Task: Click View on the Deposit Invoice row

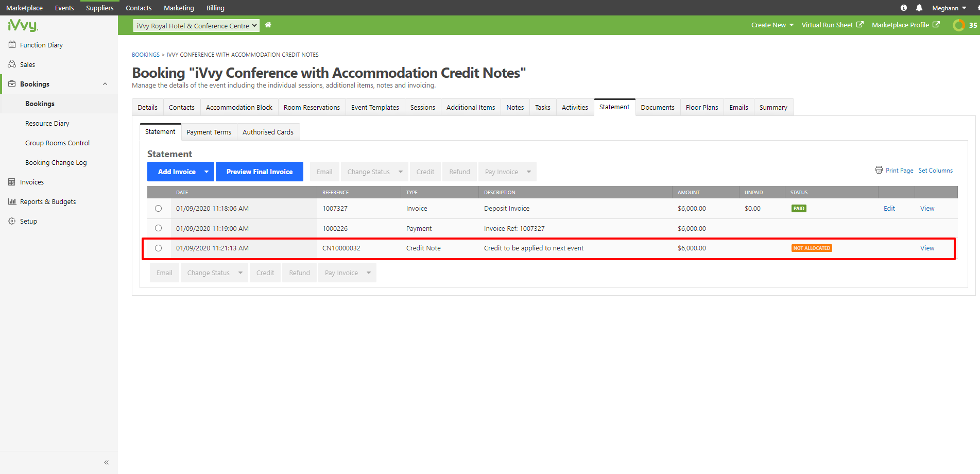Action: tap(927, 208)
